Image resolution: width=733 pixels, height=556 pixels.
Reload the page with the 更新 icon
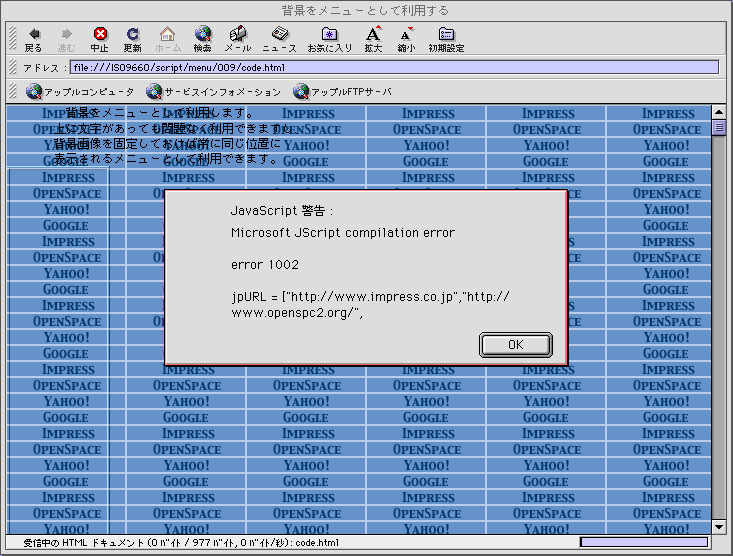133,39
